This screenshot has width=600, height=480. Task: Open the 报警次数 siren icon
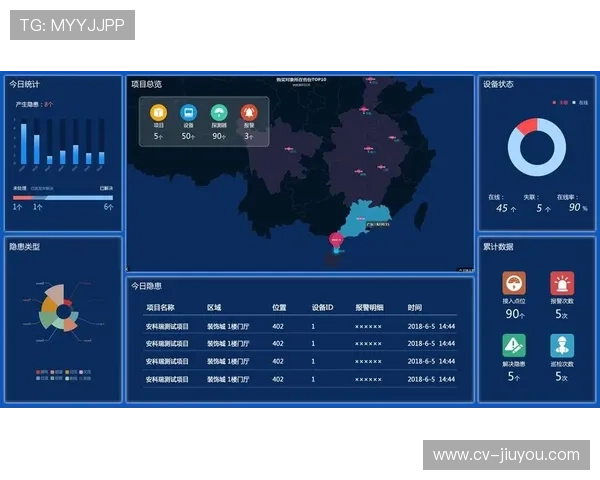pos(562,284)
